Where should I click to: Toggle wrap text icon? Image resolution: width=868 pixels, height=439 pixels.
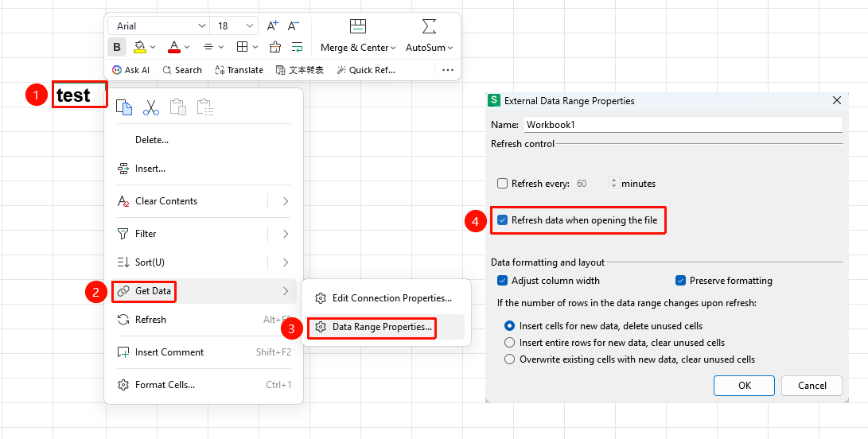[298, 47]
